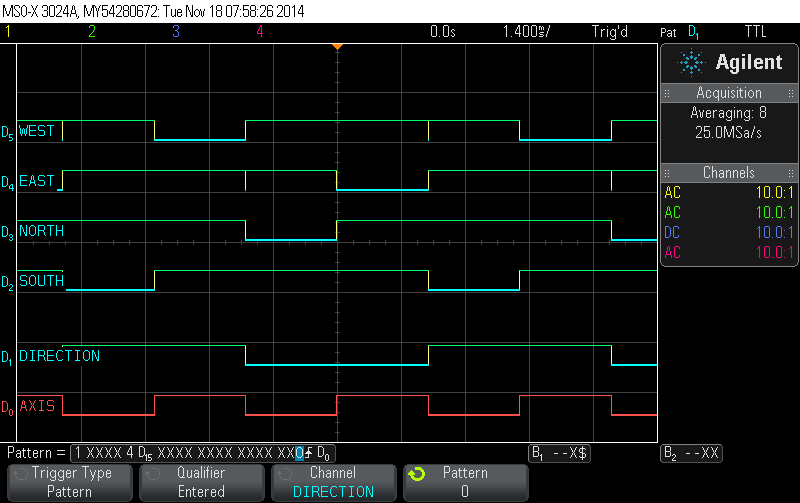
Task: Select the D4 EAST channel label
Action: coord(36,181)
